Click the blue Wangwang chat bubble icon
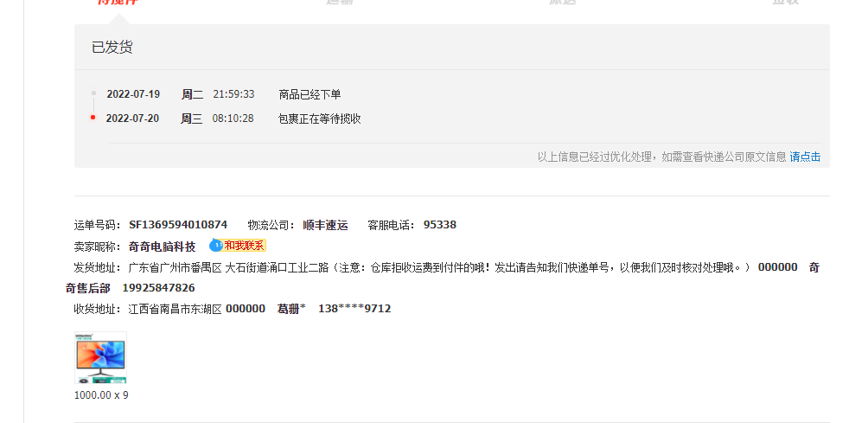 pos(216,245)
